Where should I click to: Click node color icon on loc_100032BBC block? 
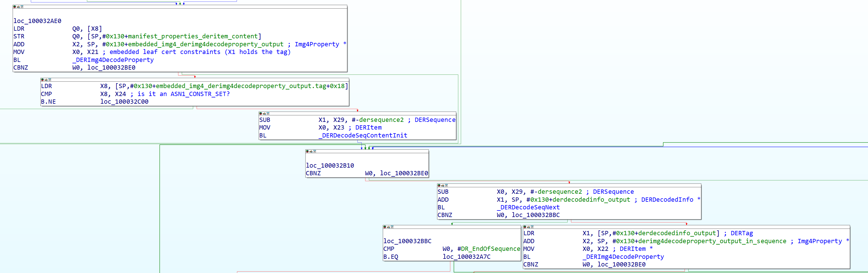[384, 227]
